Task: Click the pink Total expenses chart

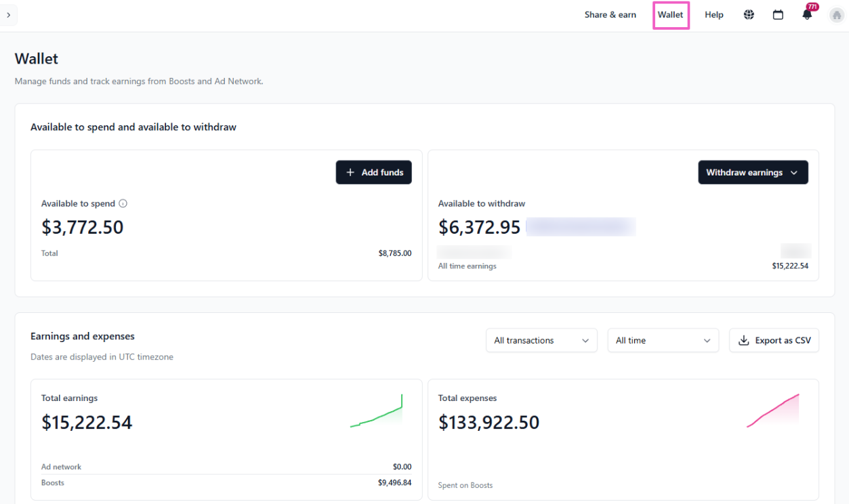Action: (773, 411)
